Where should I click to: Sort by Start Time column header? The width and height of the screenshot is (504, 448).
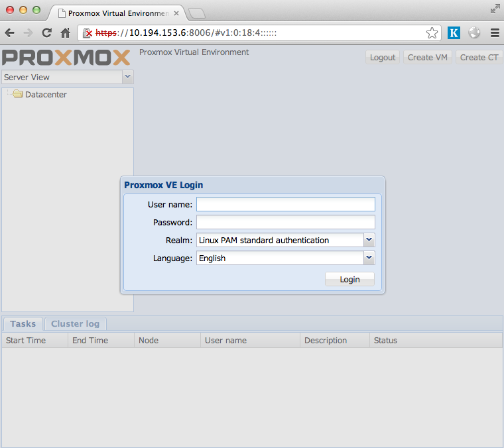pyautogui.click(x=34, y=341)
